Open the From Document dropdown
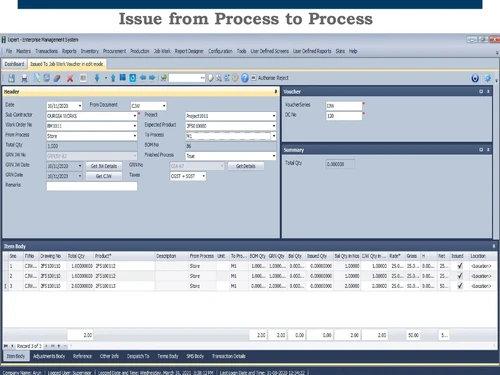500x375 pixels. click(x=164, y=106)
